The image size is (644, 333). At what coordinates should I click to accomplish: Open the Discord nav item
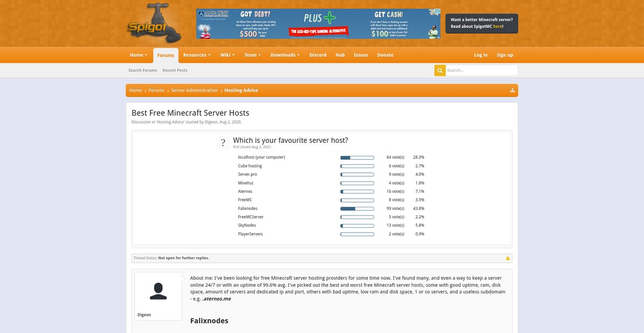click(318, 55)
